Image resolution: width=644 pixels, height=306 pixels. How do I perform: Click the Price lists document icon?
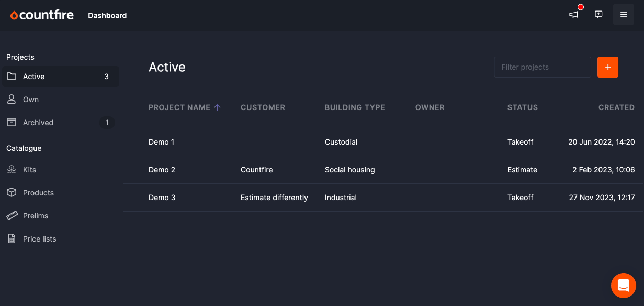(12, 239)
